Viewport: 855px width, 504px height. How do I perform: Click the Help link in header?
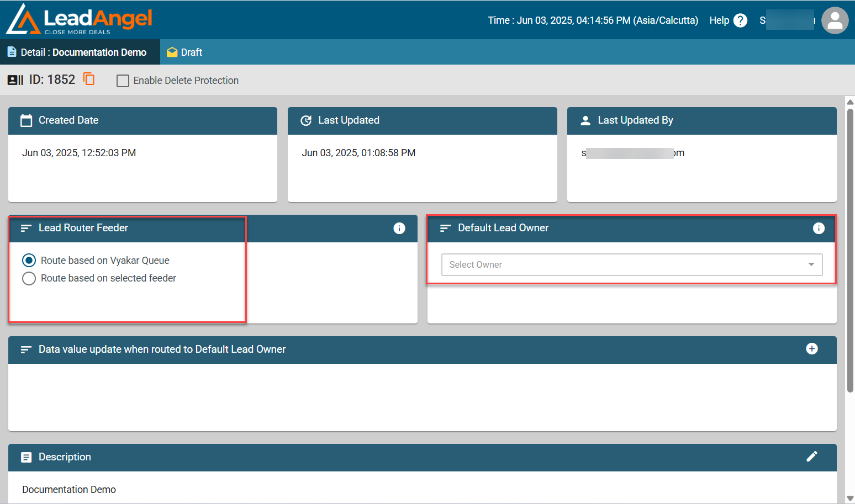click(719, 20)
